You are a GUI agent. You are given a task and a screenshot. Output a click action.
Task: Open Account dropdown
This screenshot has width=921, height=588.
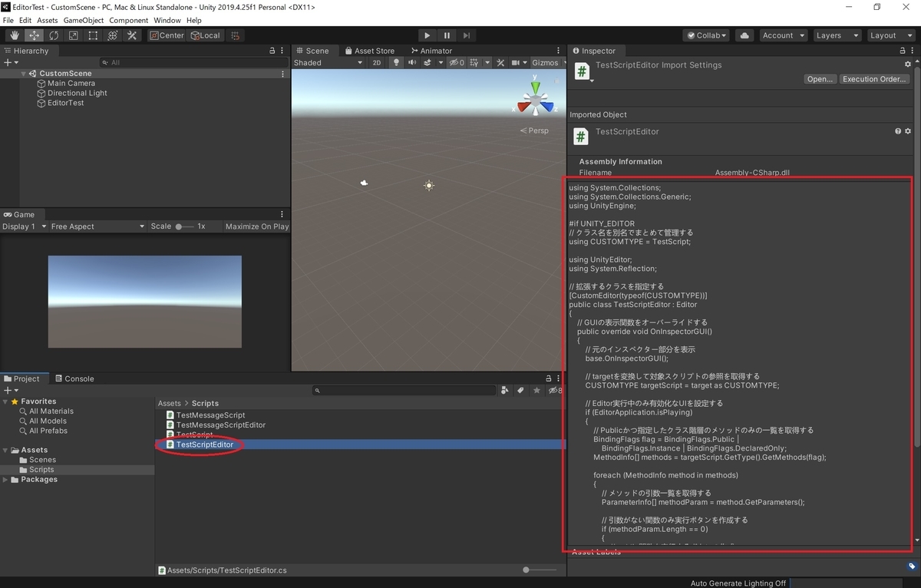[x=783, y=35]
